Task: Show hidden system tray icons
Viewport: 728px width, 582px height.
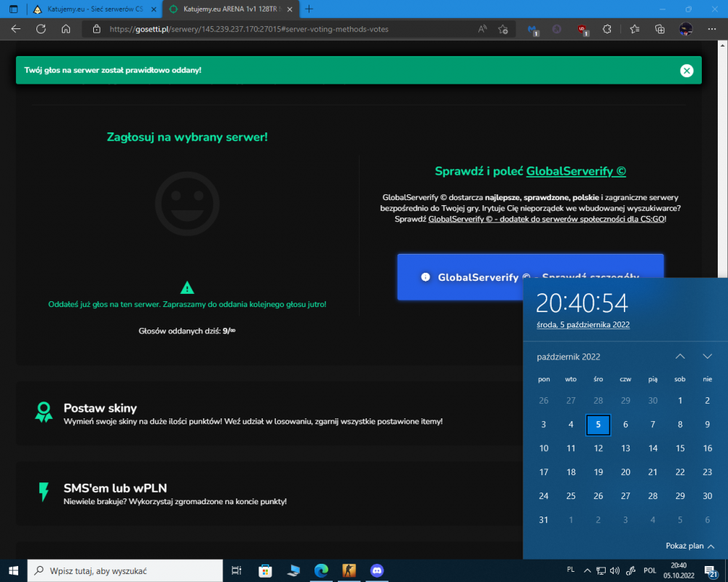Action: coord(587,571)
